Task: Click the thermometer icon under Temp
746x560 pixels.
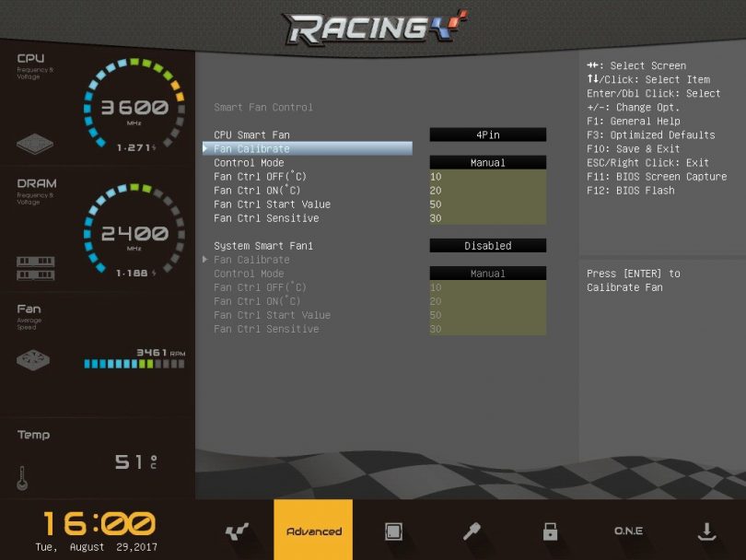Action: pyautogui.click(x=22, y=477)
